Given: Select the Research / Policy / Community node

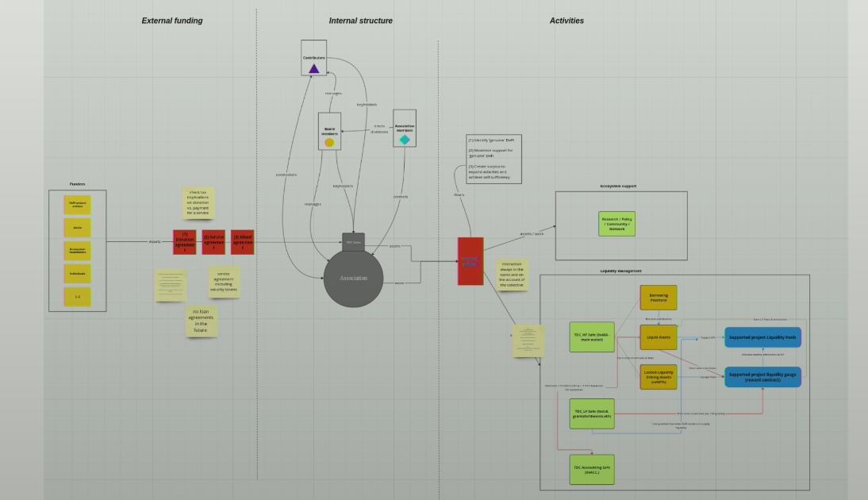Looking at the screenshot, I should click(616, 224).
